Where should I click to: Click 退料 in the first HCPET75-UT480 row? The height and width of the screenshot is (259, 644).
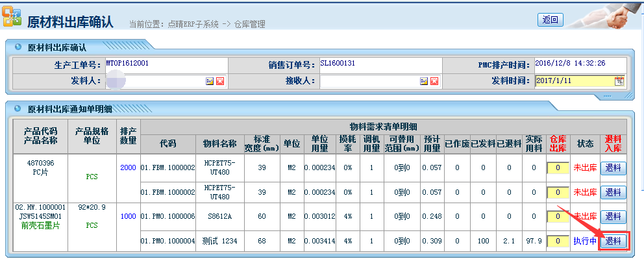pos(613,168)
